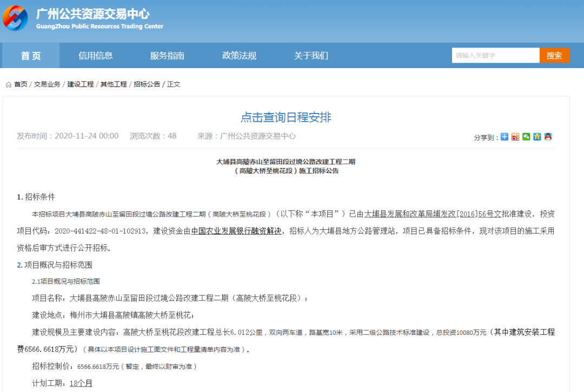Share the article to QQ
This screenshot has width=584, height=392.
[548, 137]
